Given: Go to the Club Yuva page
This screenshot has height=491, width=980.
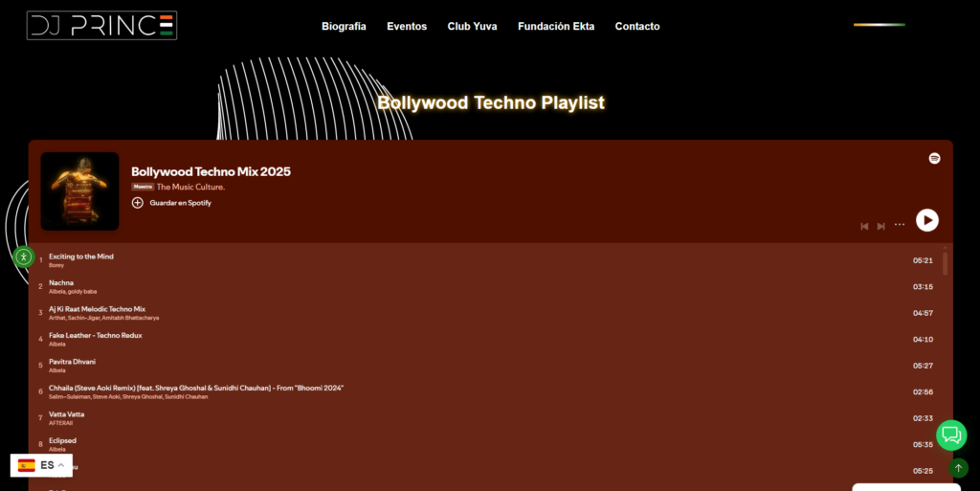Looking at the screenshot, I should (x=472, y=26).
